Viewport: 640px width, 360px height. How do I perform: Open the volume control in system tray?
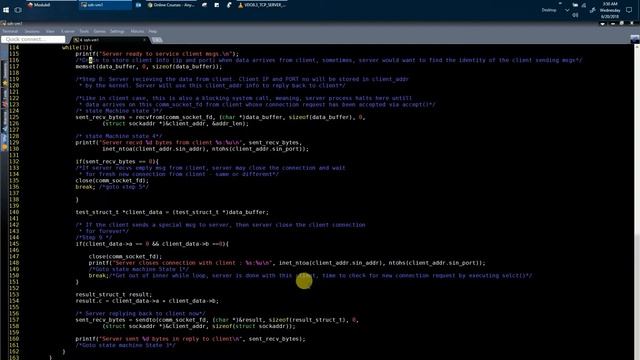[575, 15]
